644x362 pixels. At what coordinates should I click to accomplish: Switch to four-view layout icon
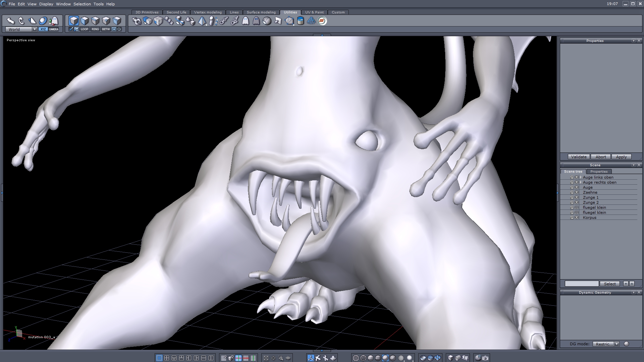pos(167,358)
